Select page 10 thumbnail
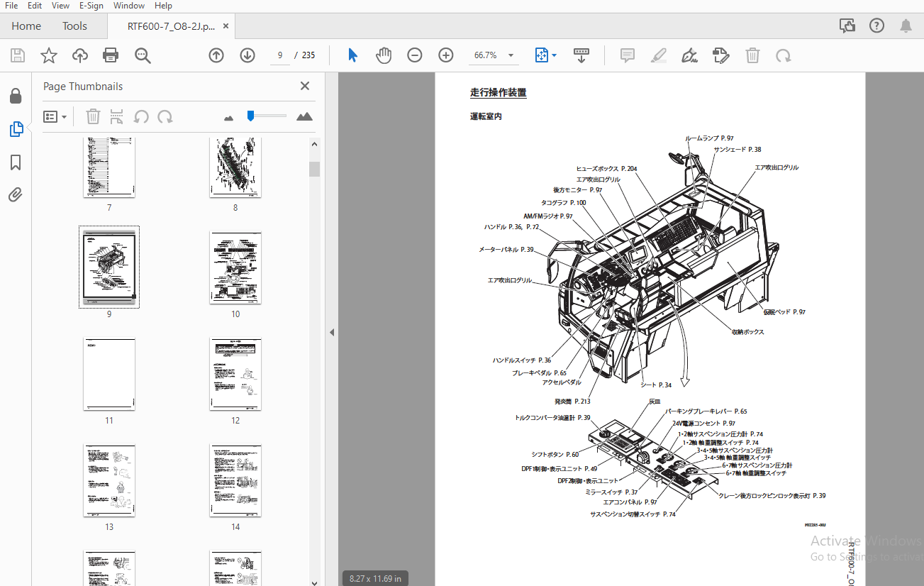The height and width of the screenshot is (586, 924). (x=235, y=267)
